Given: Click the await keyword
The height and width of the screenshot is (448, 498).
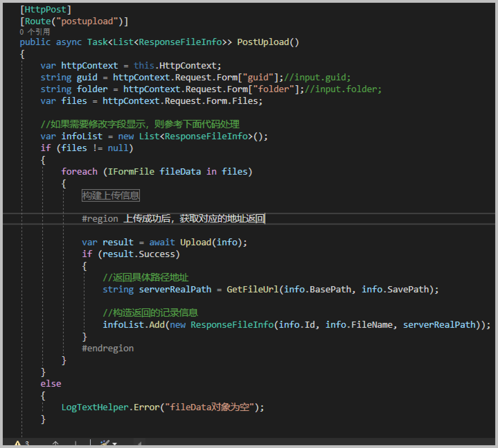Looking at the screenshot, I should click(162, 242).
